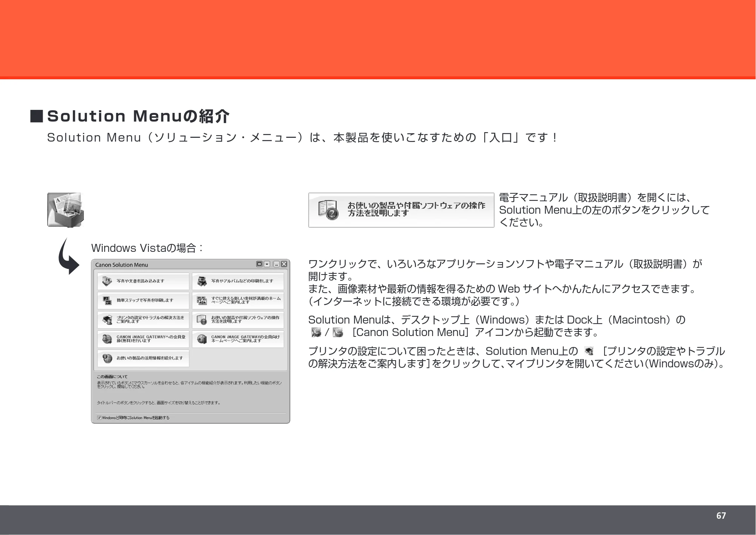
Task: Minimize the Canon Solution Menu window
Action: (277, 264)
